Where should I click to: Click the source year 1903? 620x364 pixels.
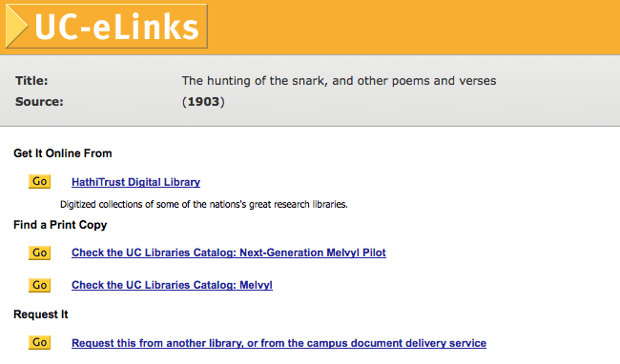(x=203, y=102)
